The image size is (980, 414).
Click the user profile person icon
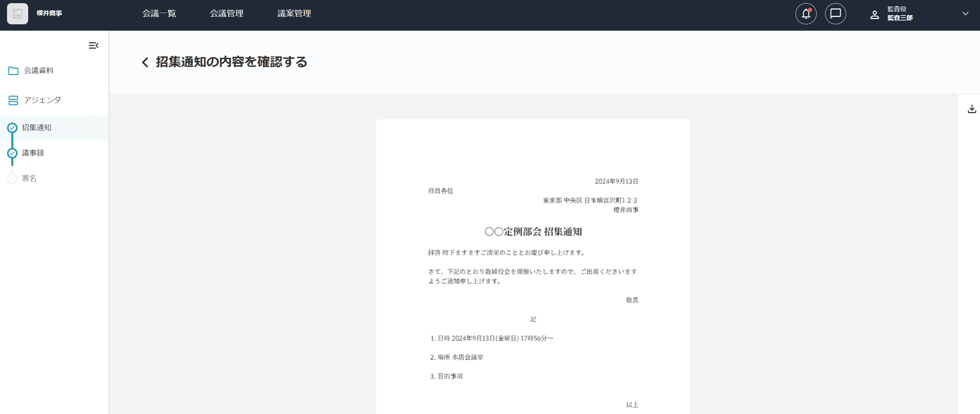[x=874, y=15]
